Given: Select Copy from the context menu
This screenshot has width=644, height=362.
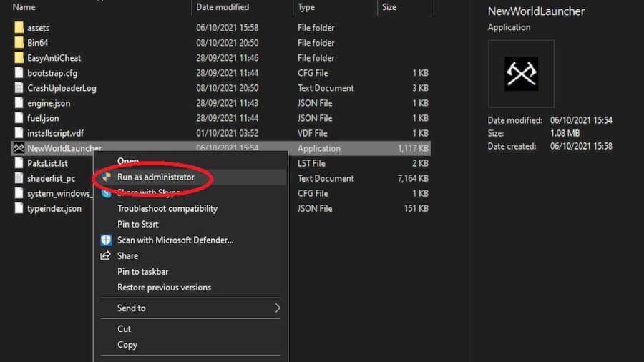Looking at the screenshot, I should (127, 345).
